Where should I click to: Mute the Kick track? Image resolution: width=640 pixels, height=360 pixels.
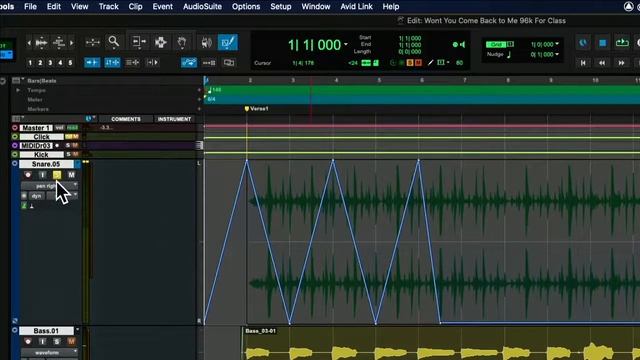point(75,154)
